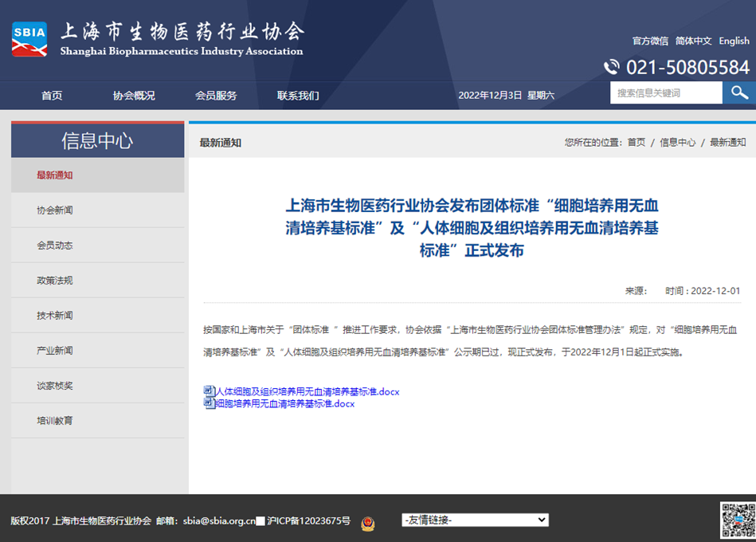
Task: Click the police badge icon in footer
Action: 367,523
